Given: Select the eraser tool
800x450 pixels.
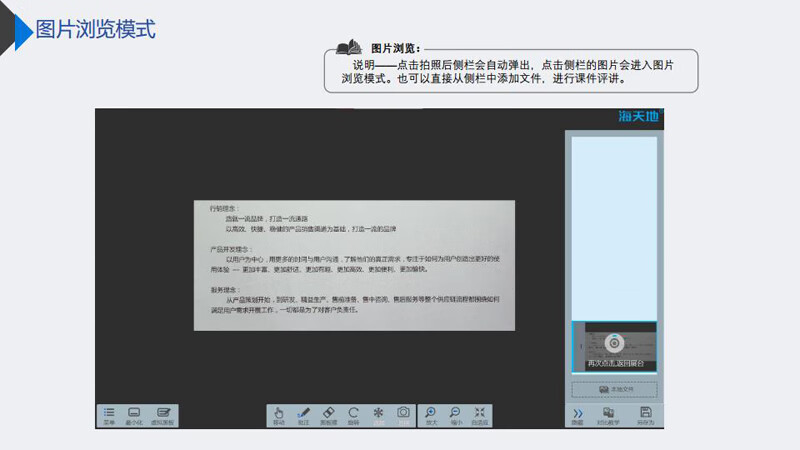Looking at the screenshot, I should click(x=329, y=416).
